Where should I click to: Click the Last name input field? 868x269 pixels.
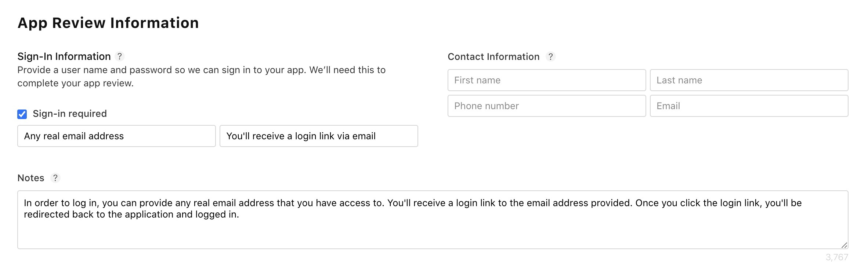749,80
